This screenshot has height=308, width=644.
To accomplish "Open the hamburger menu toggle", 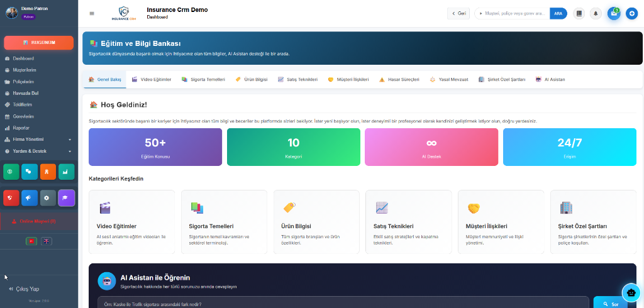I will tap(92, 14).
